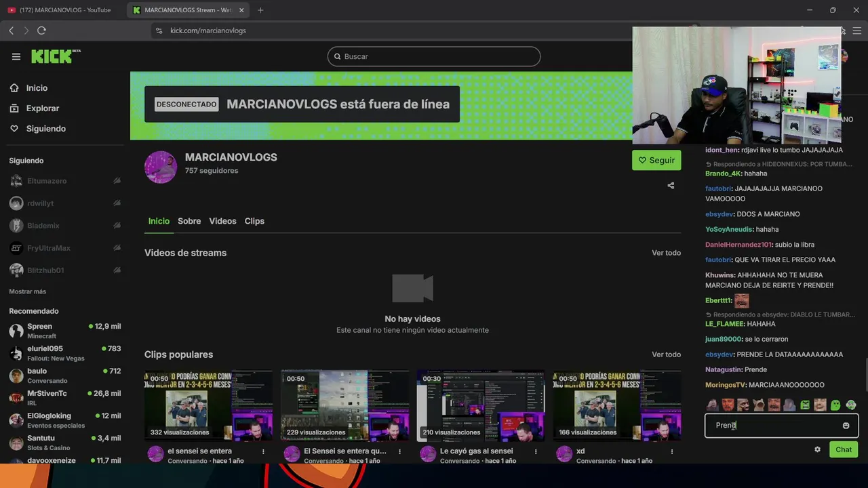Click chat username MoringosTV
This screenshot has width=868, height=488.
pos(725,385)
